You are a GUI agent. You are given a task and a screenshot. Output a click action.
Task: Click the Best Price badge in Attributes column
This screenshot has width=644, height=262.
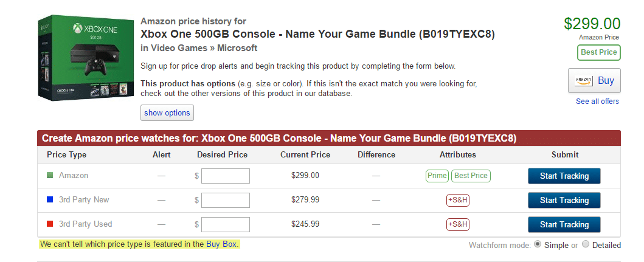(471, 176)
